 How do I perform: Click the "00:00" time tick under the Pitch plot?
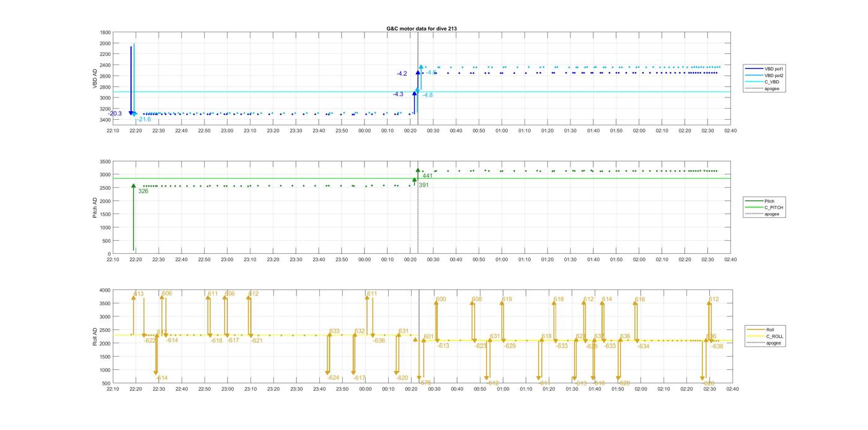(x=365, y=260)
